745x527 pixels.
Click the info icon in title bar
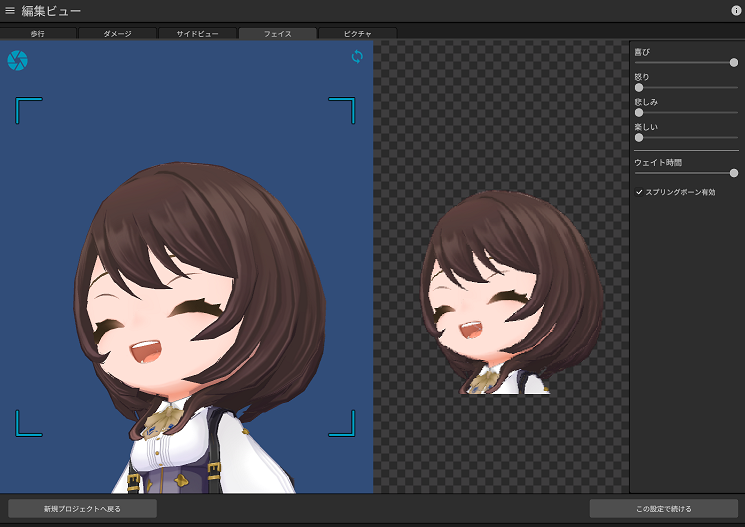(736, 10)
